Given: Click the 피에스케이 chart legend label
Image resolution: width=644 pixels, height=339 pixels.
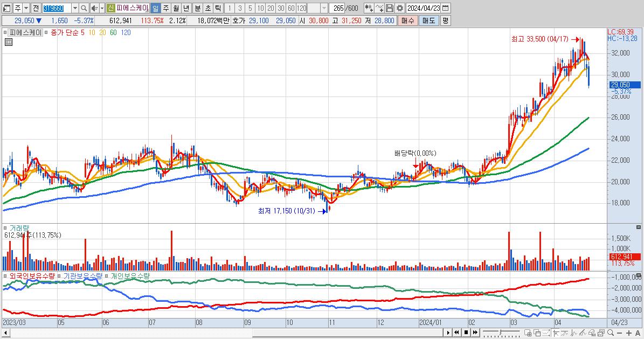Looking at the screenshot, I should [x=25, y=32].
